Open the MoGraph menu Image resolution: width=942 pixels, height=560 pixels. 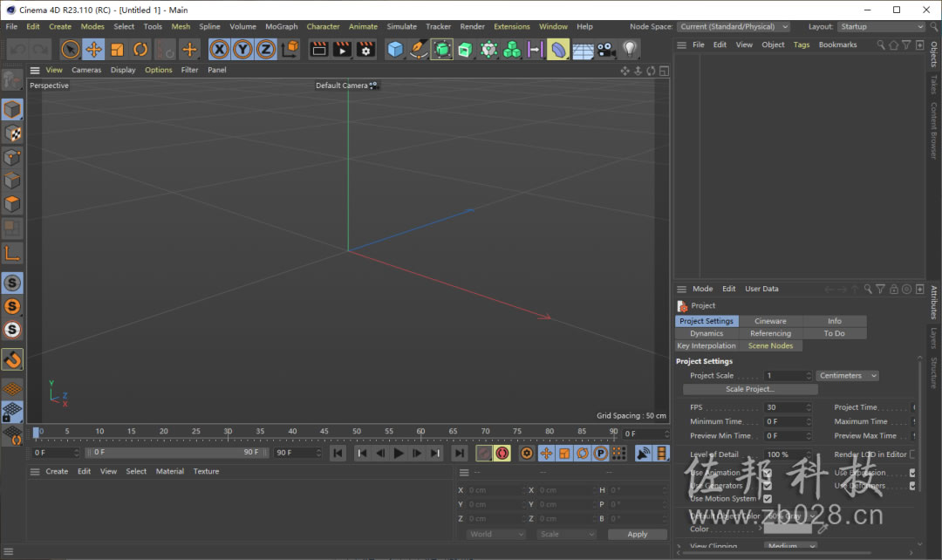pos(281,26)
